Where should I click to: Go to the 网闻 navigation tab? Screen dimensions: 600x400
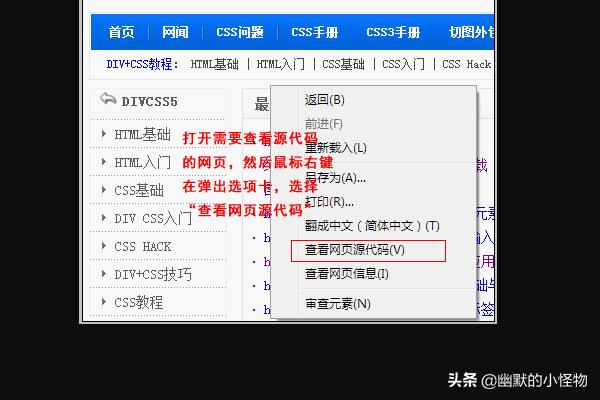tap(175, 32)
